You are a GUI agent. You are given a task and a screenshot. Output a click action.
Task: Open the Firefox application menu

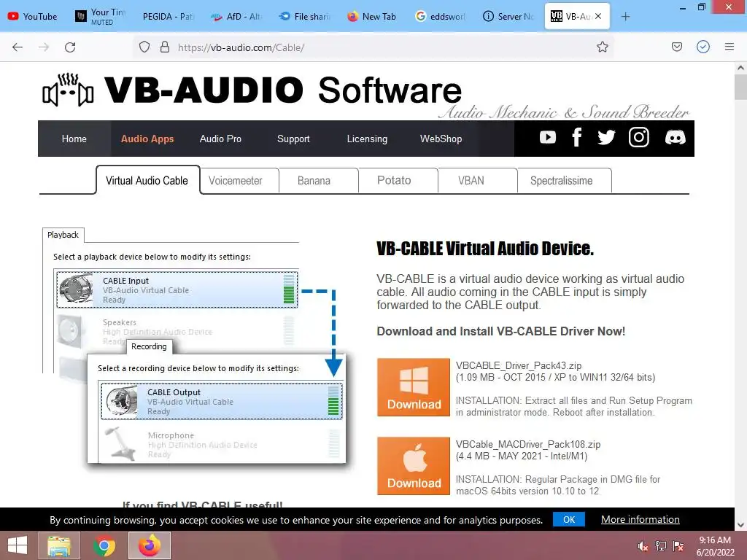point(729,47)
